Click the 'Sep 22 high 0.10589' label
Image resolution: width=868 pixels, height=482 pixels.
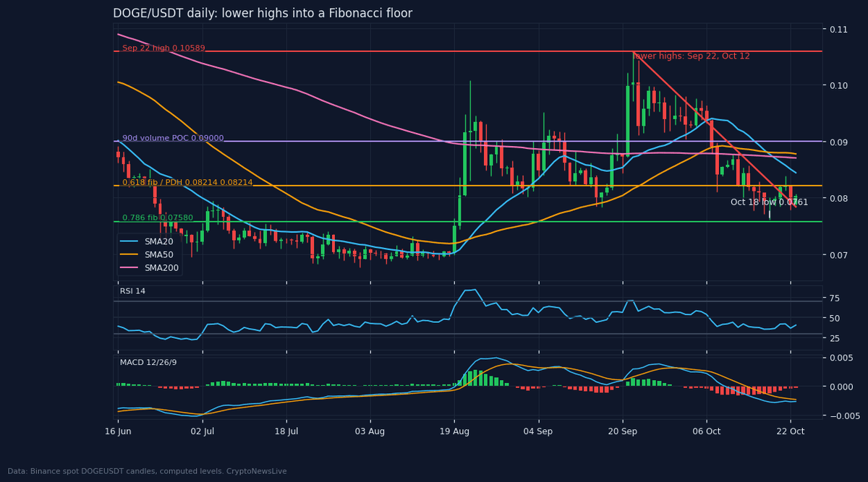point(163,48)
